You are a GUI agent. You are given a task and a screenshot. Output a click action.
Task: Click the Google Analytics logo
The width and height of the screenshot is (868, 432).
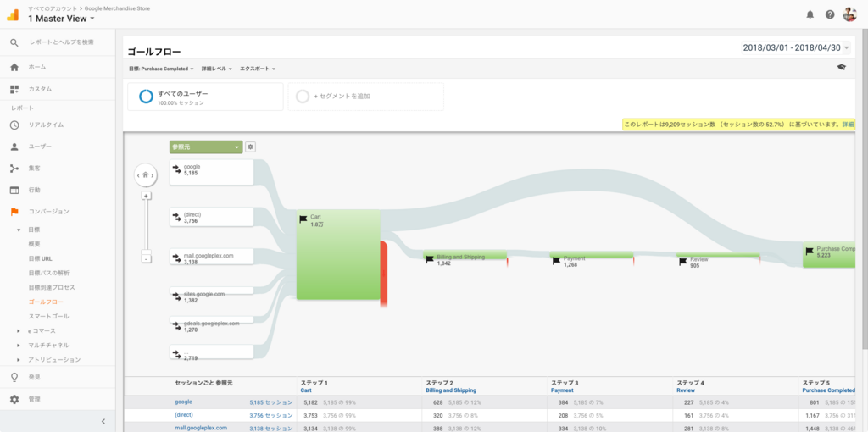(13, 15)
